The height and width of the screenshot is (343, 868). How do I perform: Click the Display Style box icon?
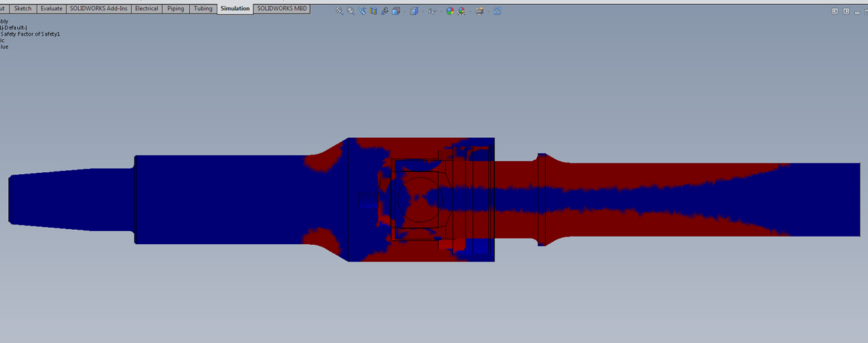pos(413,11)
